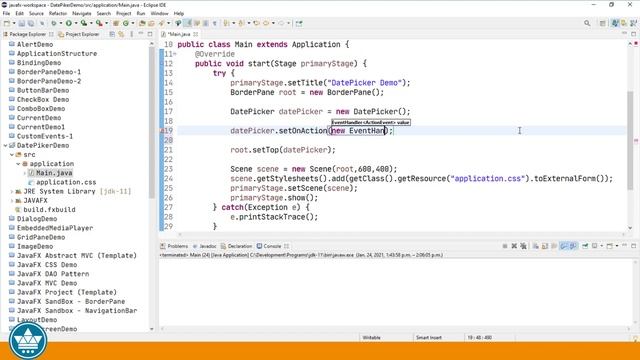Open Display Selected Console dropdown
640x360 pixels.
tap(602, 246)
